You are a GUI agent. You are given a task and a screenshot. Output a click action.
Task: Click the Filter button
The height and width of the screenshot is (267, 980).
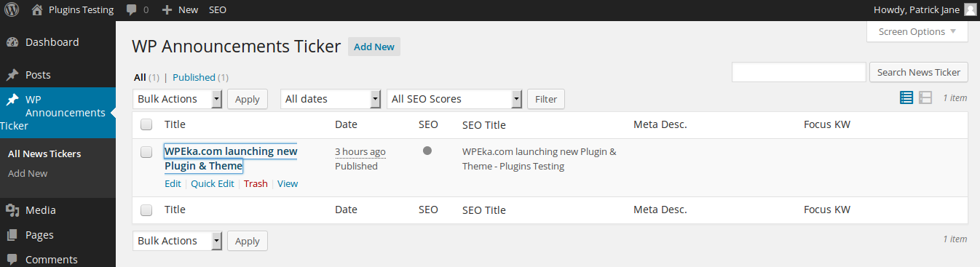point(546,99)
